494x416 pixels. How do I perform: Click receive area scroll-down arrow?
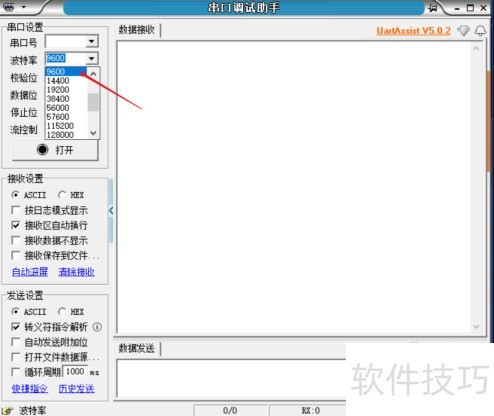(x=476, y=327)
